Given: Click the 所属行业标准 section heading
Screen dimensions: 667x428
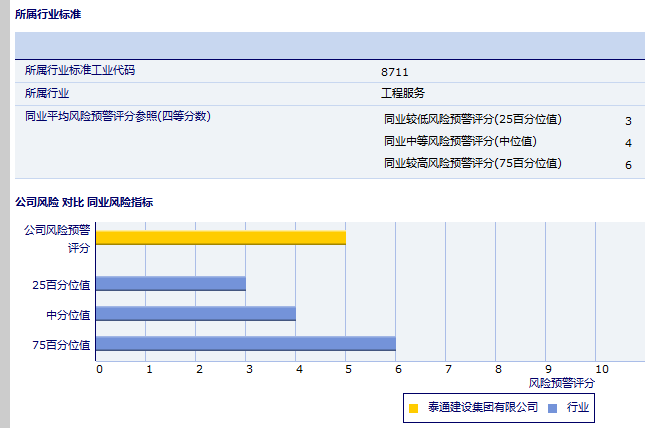Looking at the screenshot, I should (48, 14).
